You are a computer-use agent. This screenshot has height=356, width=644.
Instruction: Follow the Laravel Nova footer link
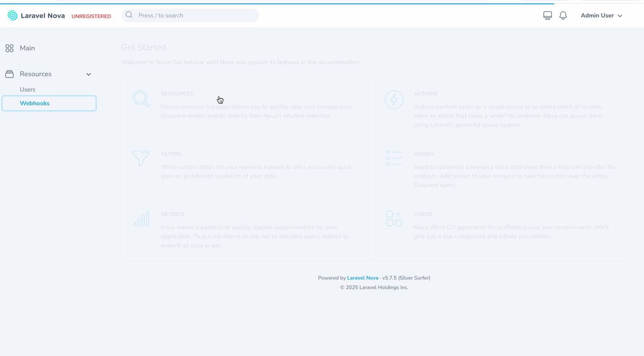pos(362,278)
